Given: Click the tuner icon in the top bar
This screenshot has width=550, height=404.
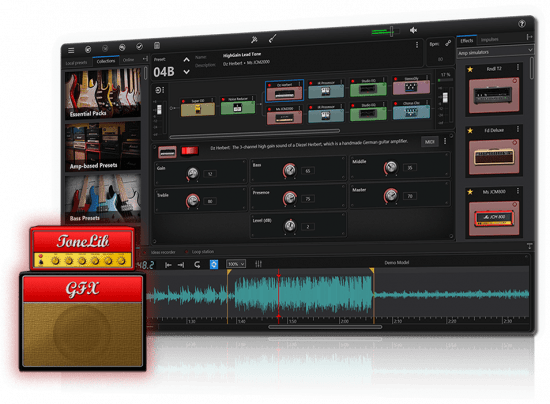Looking at the screenshot, I should [254, 40].
